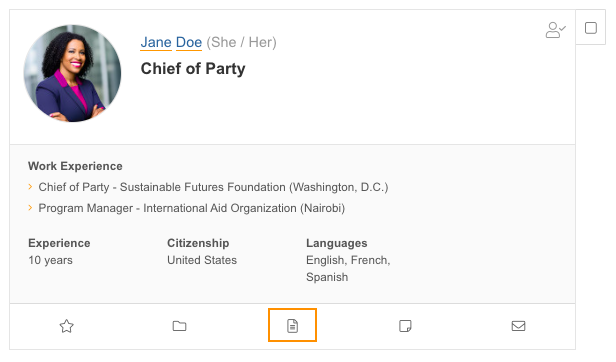Click the Work Experience heading
616x362 pixels.
(x=75, y=166)
